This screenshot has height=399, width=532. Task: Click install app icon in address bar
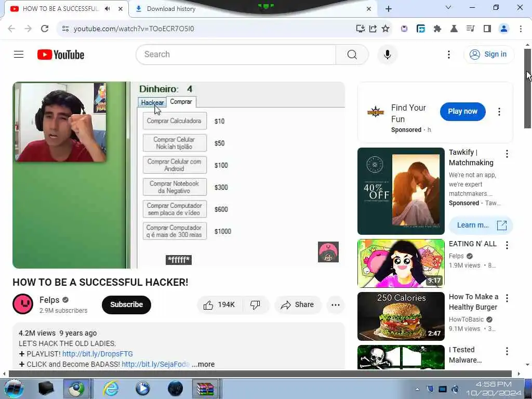pyautogui.click(x=360, y=29)
